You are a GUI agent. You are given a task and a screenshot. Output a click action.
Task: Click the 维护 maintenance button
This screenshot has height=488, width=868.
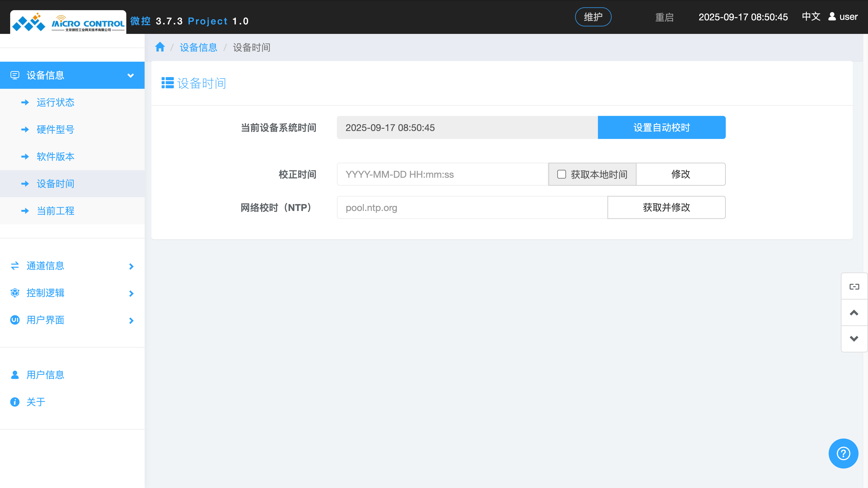point(593,17)
